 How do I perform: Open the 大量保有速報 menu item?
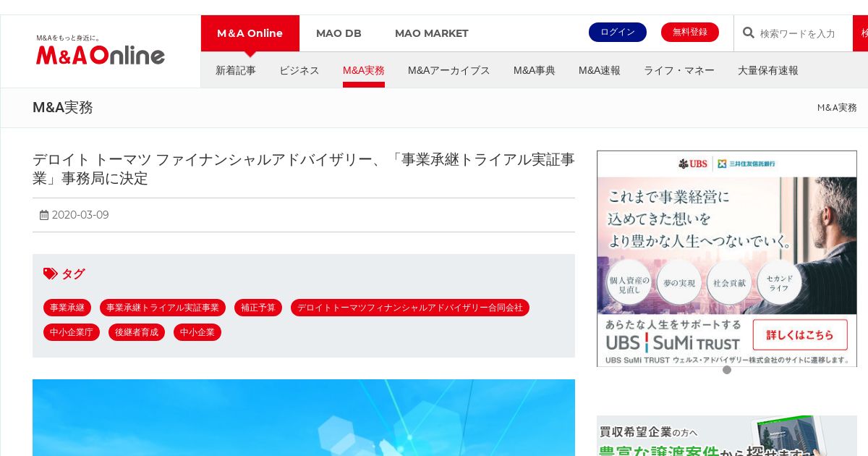(x=768, y=70)
